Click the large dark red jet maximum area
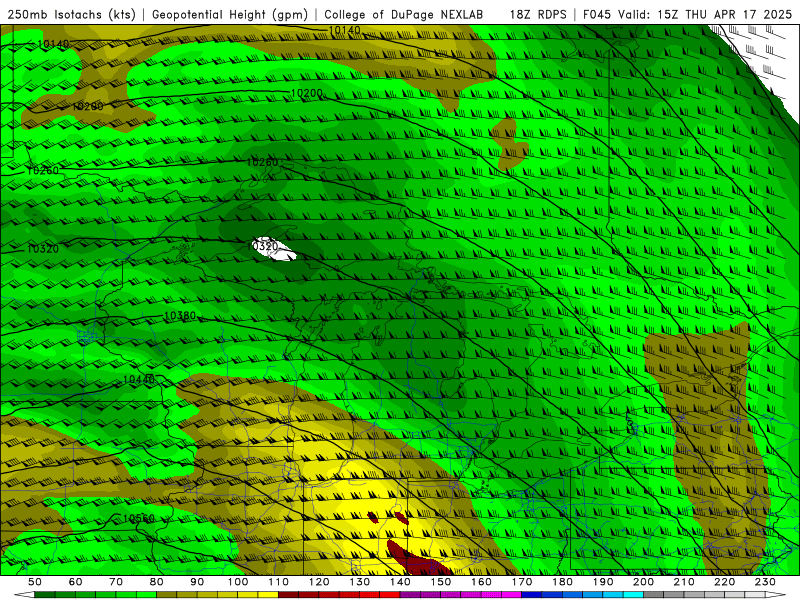 click(416, 559)
